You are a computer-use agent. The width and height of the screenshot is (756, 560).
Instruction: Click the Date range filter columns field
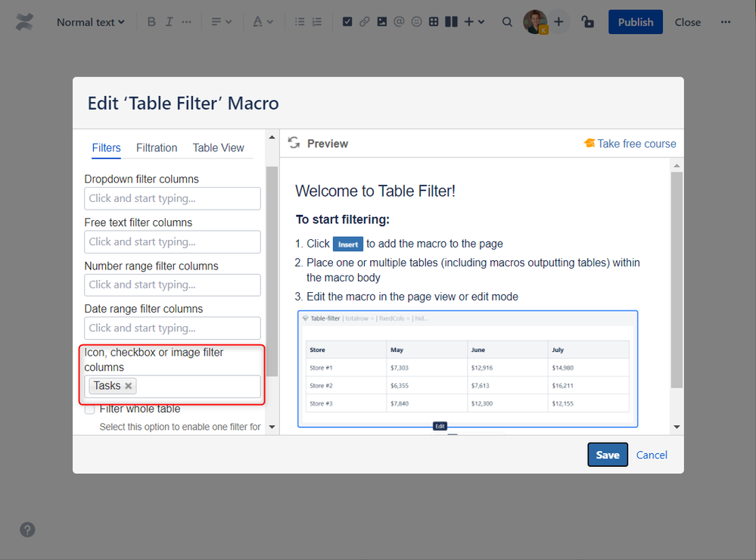[172, 328]
